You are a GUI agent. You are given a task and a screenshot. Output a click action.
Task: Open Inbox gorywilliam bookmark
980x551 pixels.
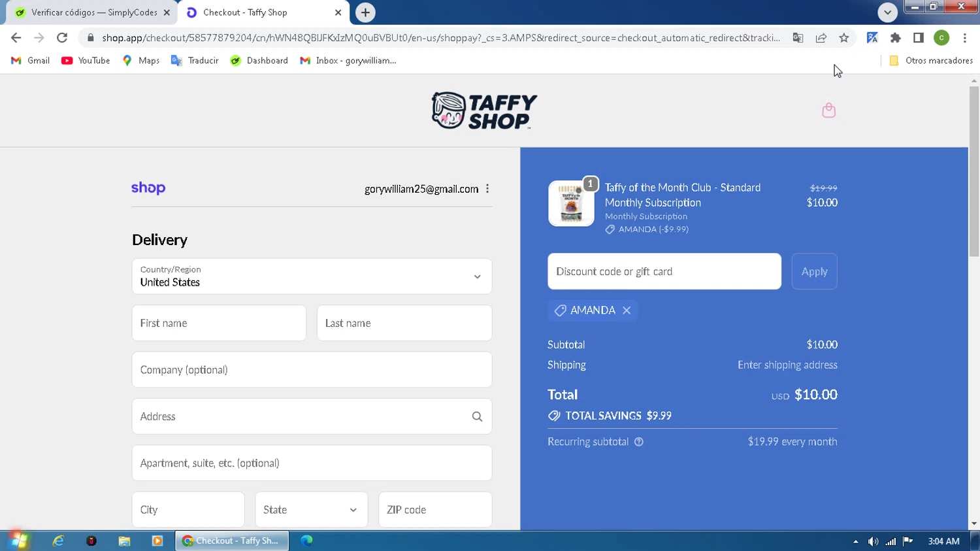click(x=348, y=60)
